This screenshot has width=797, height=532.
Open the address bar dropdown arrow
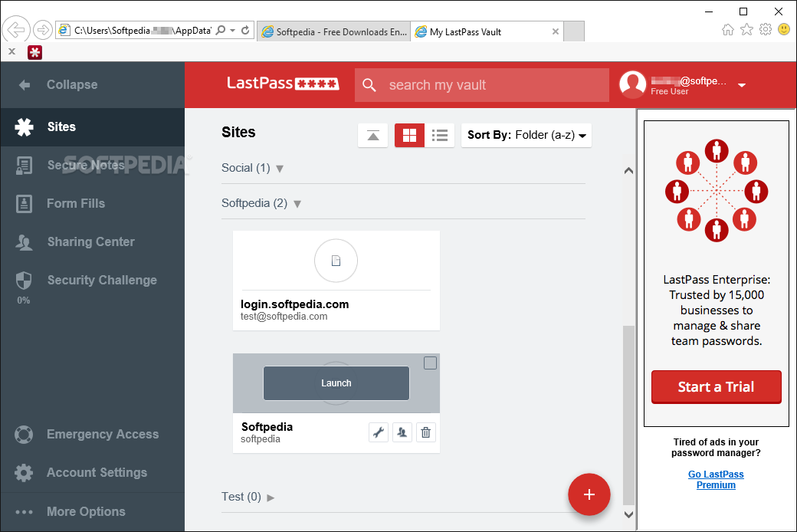(x=232, y=31)
